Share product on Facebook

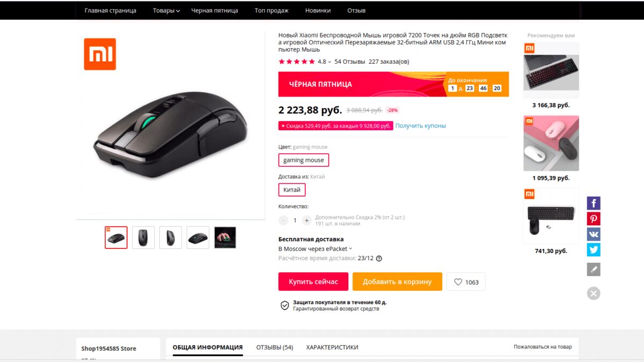click(593, 203)
